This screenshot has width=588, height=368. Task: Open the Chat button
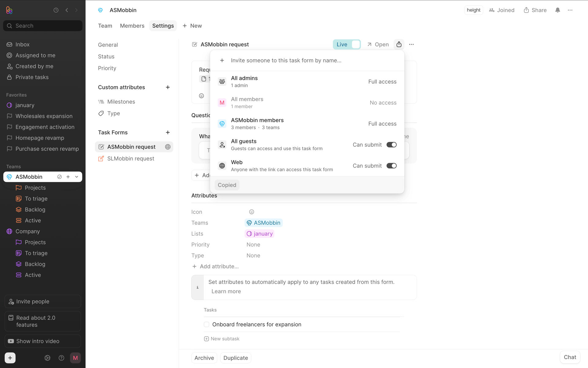570,357
